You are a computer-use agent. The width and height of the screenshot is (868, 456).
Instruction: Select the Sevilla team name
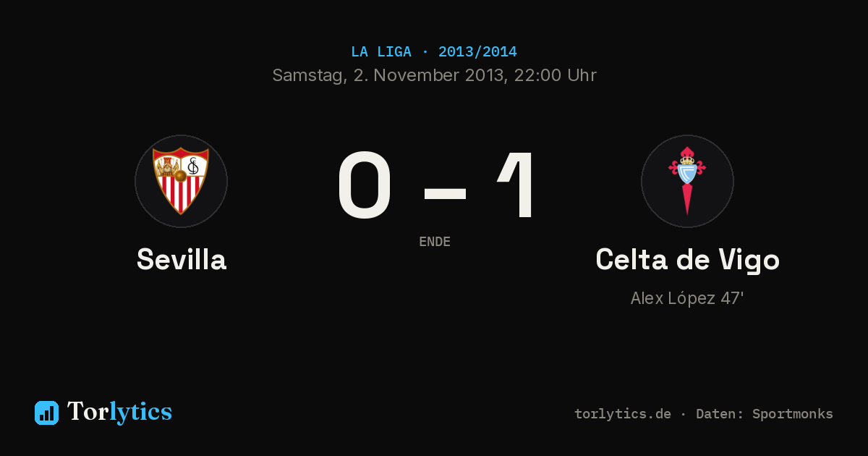(182, 259)
